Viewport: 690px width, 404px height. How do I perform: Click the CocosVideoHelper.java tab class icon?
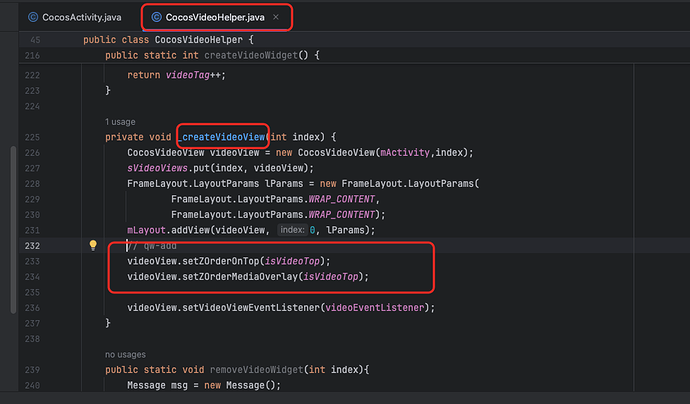point(157,17)
